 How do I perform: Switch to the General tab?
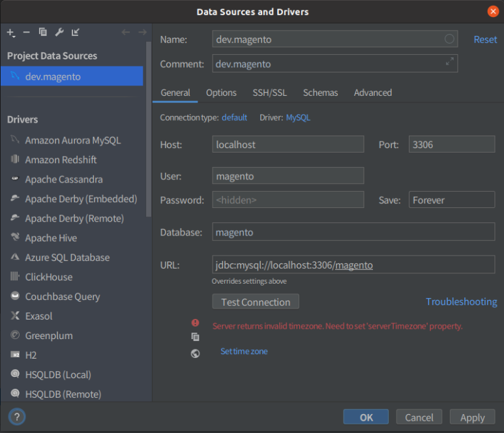point(175,93)
